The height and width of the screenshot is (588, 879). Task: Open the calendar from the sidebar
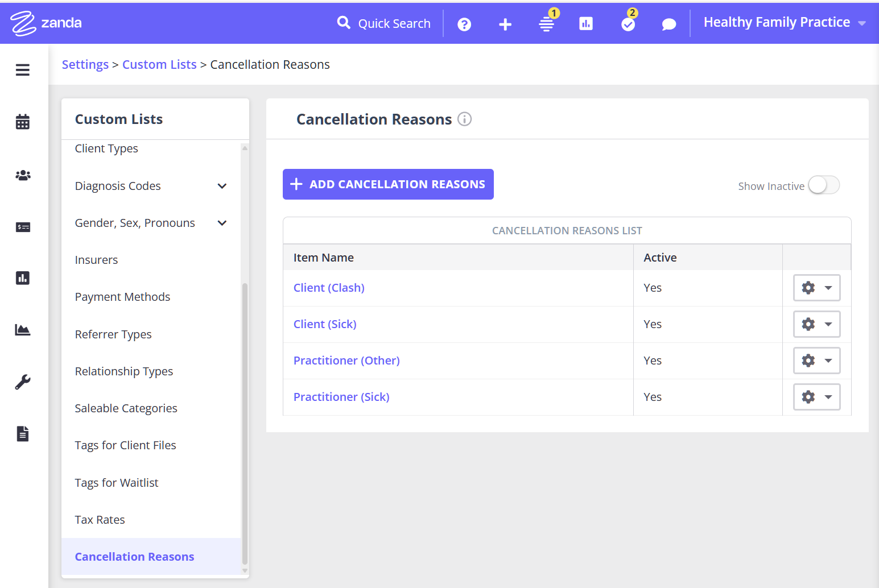point(23,122)
